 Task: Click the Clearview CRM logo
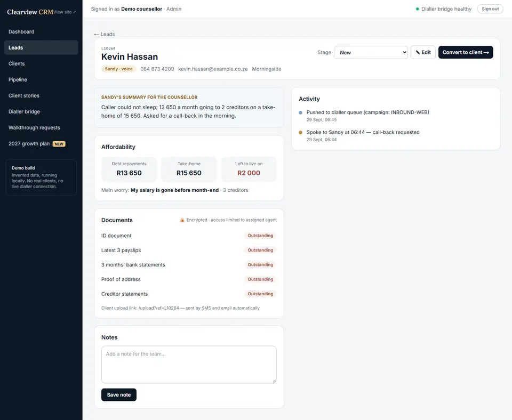click(30, 12)
